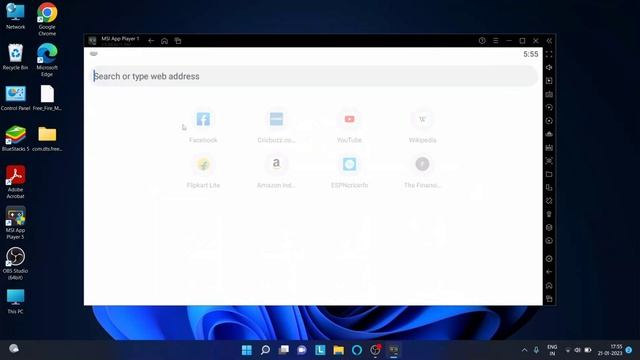The width and height of the screenshot is (640, 360).
Task: Open taskbar Search
Action: (265, 350)
